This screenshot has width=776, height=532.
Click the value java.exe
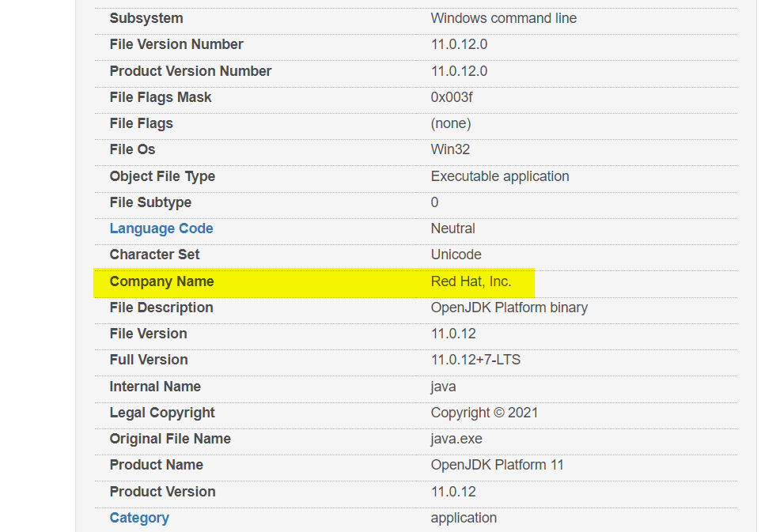coord(456,439)
